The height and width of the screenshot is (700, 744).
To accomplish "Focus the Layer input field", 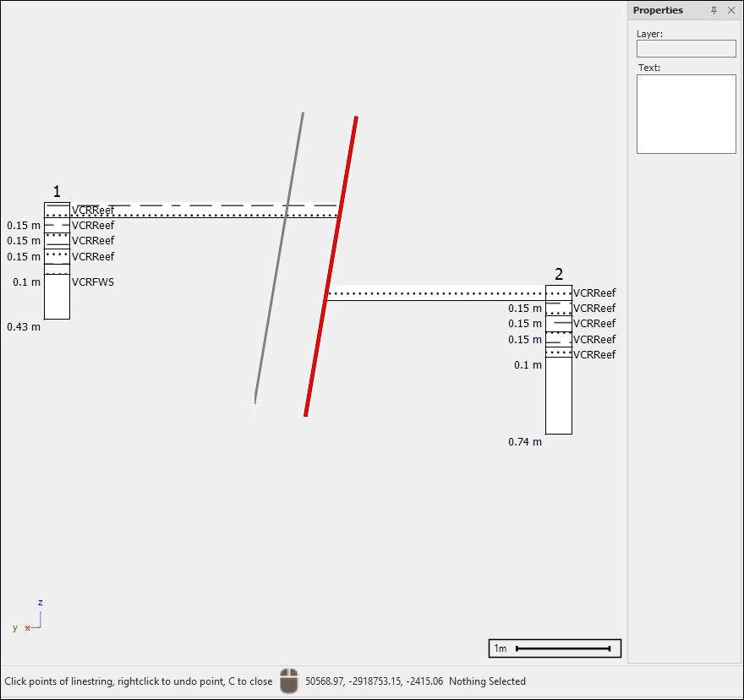I will 686,49.
